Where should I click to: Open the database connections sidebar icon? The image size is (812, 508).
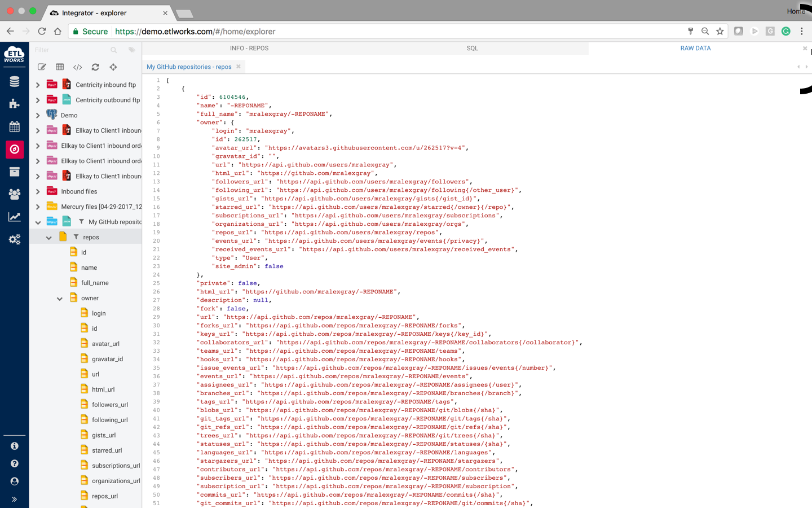click(x=14, y=81)
